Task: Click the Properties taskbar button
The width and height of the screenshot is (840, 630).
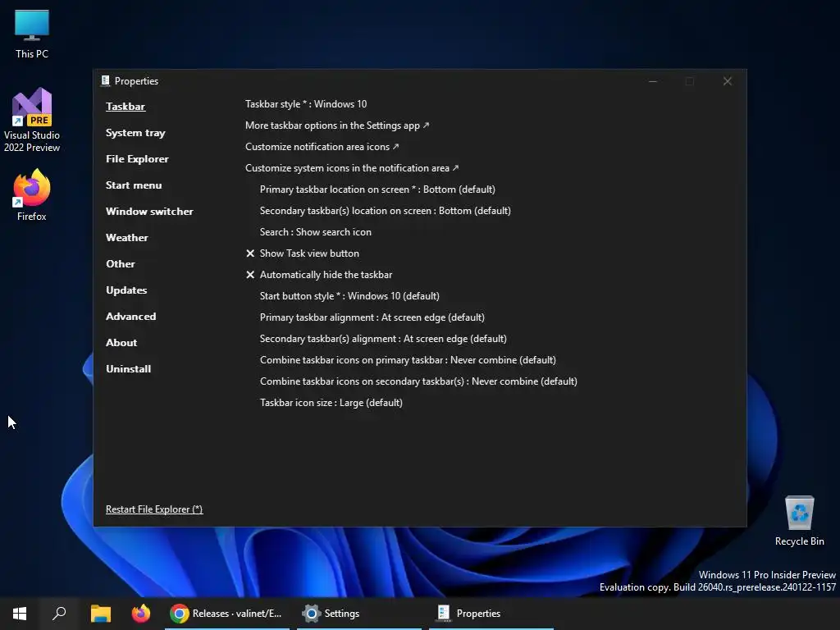Action: tap(491, 614)
